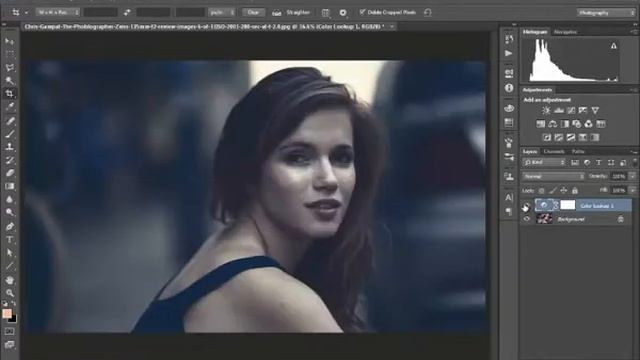
Task: Select the Quick Selection tool
Action: pyautogui.click(x=9, y=80)
